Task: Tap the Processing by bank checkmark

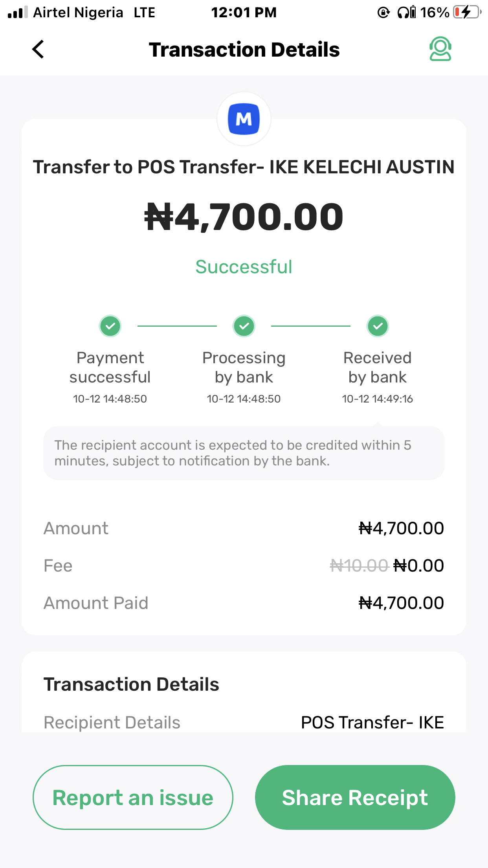Action: [244, 326]
